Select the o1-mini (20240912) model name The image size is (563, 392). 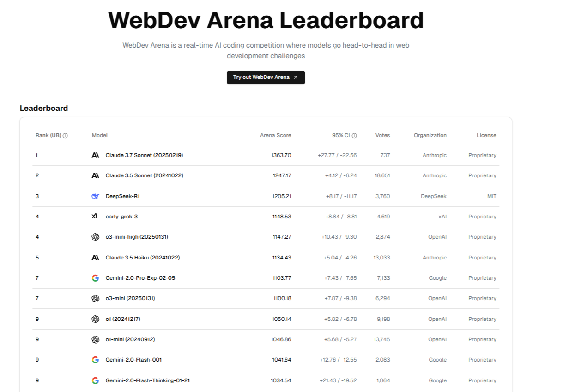130,339
